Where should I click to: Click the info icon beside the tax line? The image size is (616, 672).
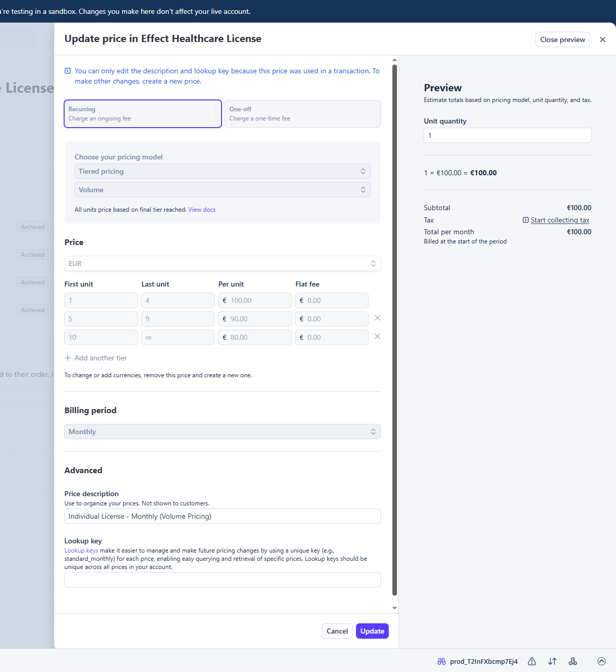pos(525,220)
